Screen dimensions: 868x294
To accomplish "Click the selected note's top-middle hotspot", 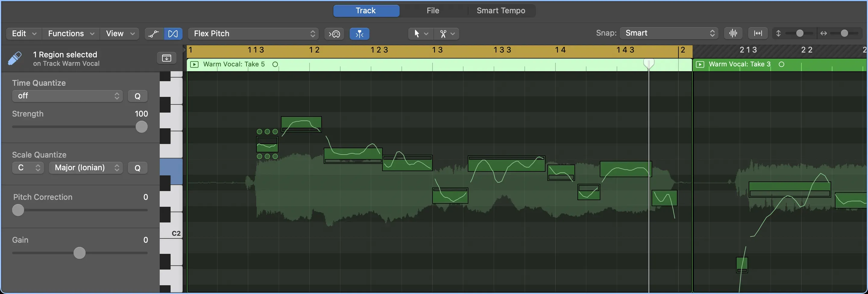I will click(x=267, y=132).
